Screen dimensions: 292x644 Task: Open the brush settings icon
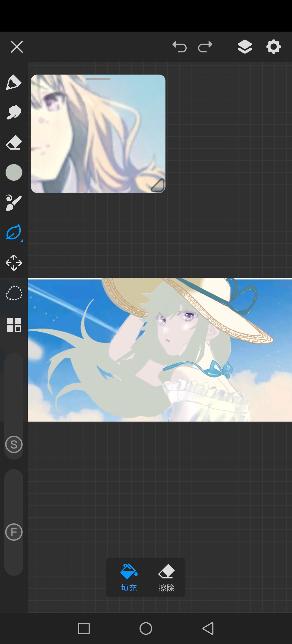[14, 203]
